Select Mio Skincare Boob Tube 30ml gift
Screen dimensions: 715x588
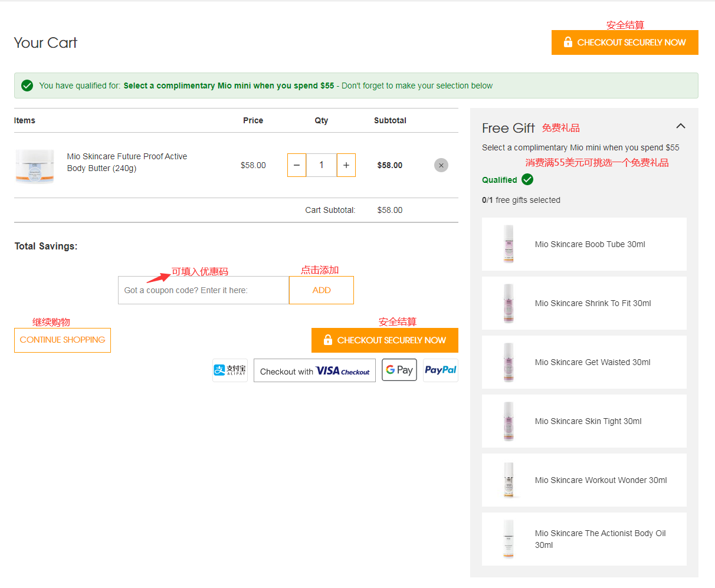(x=584, y=244)
